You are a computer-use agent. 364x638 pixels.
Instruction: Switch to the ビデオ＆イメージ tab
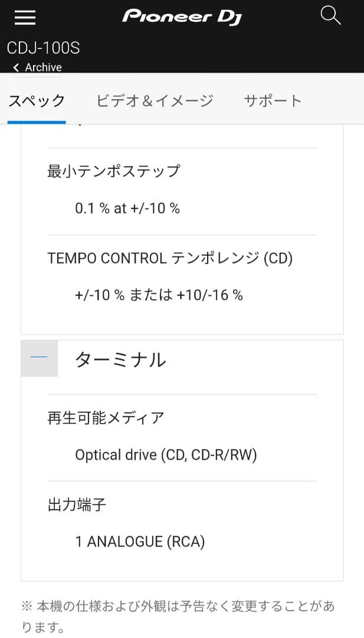coord(155,100)
